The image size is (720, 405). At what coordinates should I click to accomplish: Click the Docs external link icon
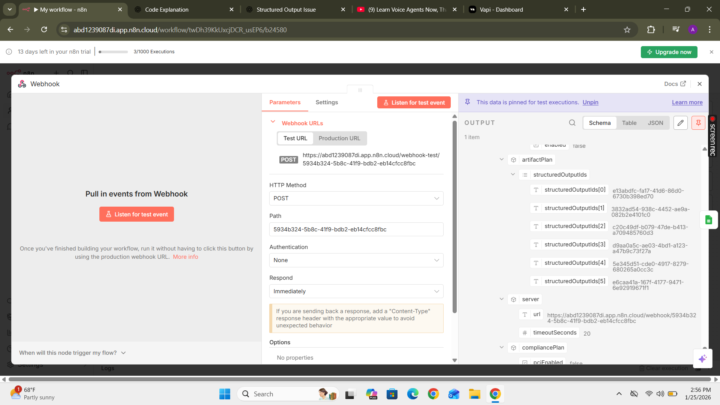pyautogui.click(x=683, y=84)
